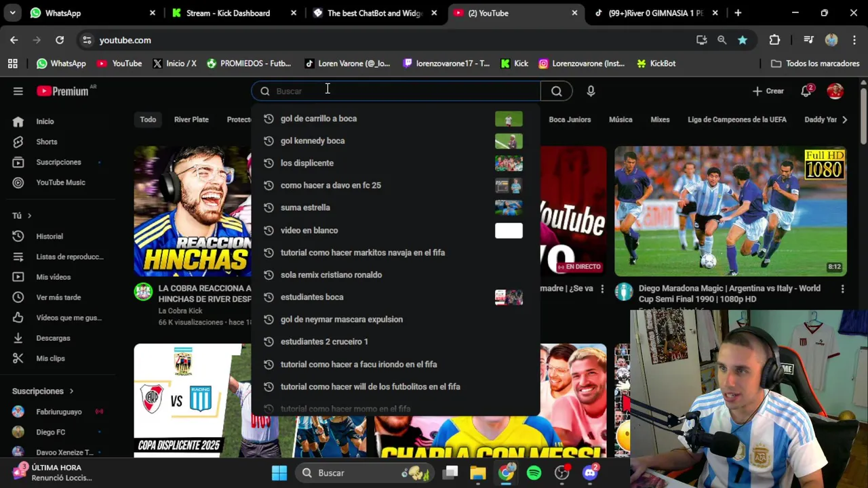Viewport: 868px width, 488px height.
Task: Choose suggestion 'estudiantes boca'
Action: pos(395,297)
